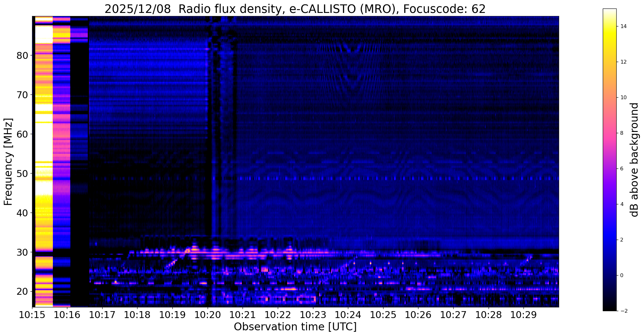Screen dimensions: 644x336
Task: Click the plot title mentioning e-CALLISTO (MRO)
Action: 295,9
